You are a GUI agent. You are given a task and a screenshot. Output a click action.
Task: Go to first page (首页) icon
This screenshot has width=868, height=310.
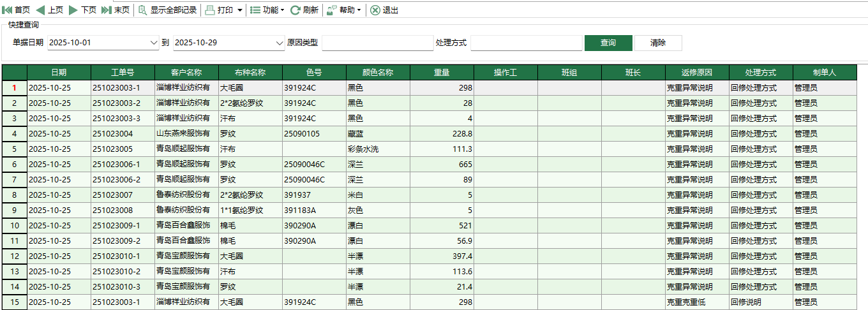coord(8,10)
